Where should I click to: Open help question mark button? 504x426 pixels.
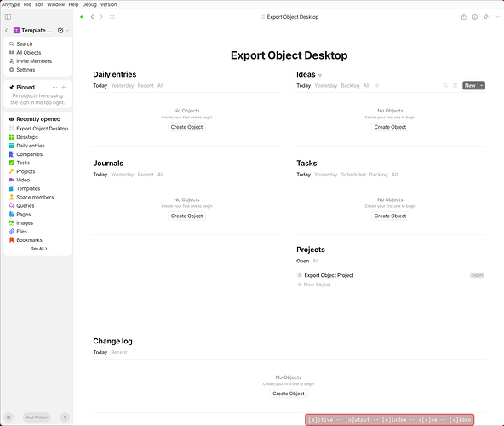65,417
